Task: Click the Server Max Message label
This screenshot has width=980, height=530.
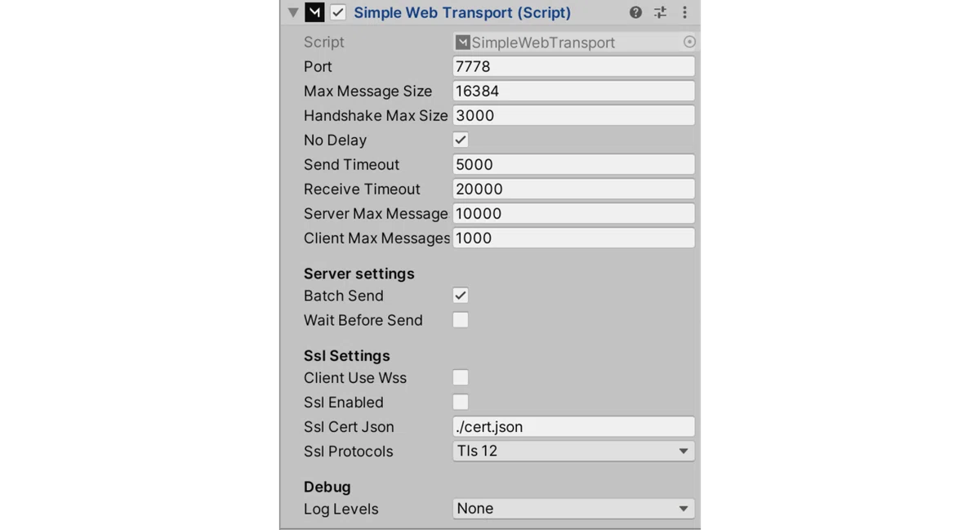Action: pyautogui.click(x=376, y=213)
